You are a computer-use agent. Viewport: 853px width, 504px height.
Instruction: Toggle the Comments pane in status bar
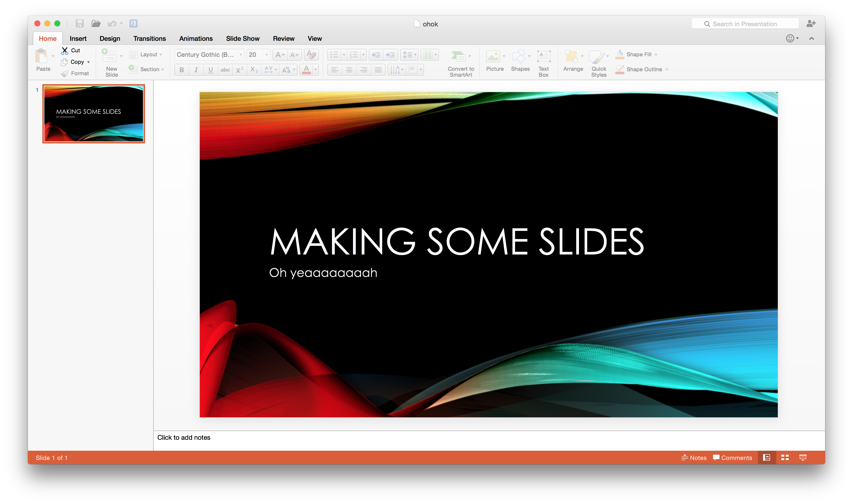732,458
